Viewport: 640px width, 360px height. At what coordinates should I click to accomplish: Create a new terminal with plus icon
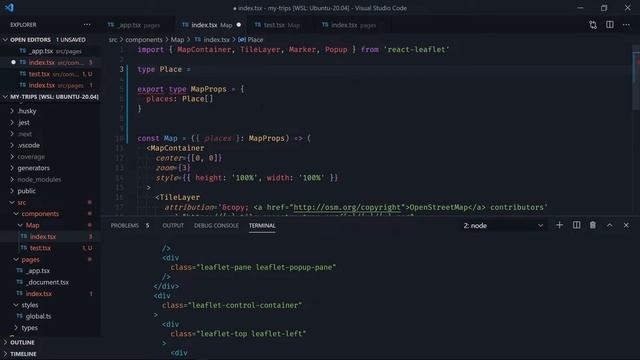click(x=559, y=225)
